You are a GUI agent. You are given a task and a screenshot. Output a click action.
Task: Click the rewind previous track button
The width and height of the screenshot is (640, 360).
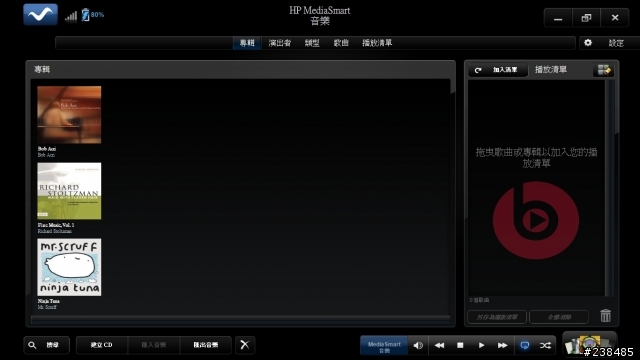[439, 346]
